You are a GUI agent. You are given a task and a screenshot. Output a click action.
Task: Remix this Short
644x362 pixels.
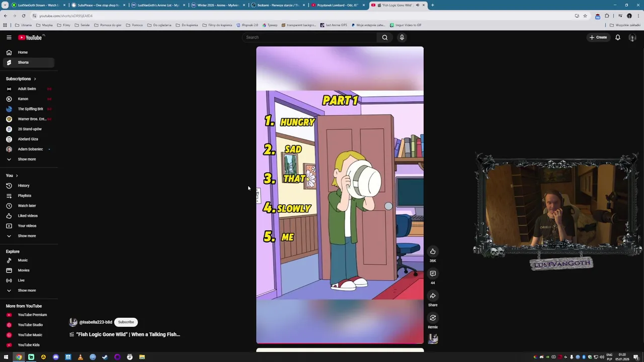click(x=433, y=318)
